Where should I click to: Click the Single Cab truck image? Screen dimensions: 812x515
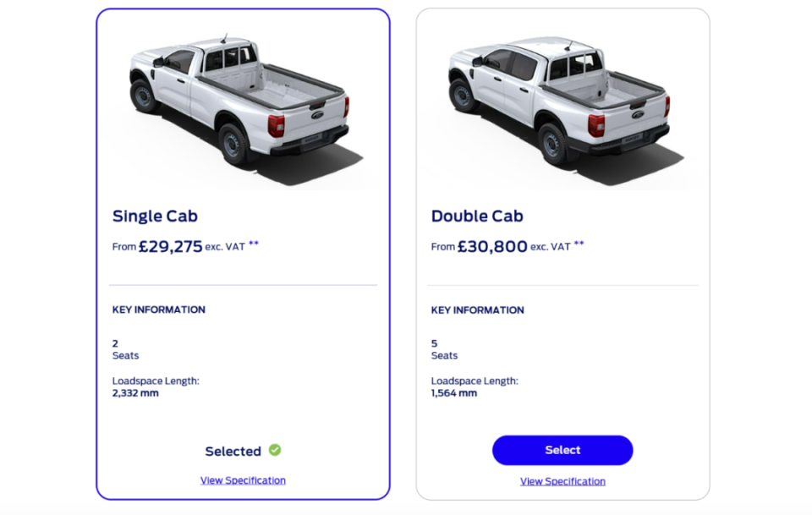pyautogui.click(x=239, y=107)
